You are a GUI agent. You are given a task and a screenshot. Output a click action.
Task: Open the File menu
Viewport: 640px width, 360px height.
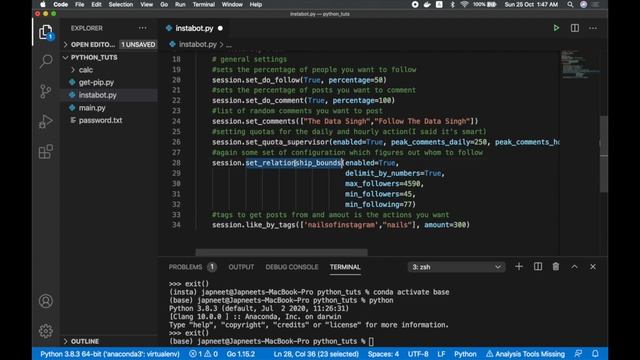point(80,4)
